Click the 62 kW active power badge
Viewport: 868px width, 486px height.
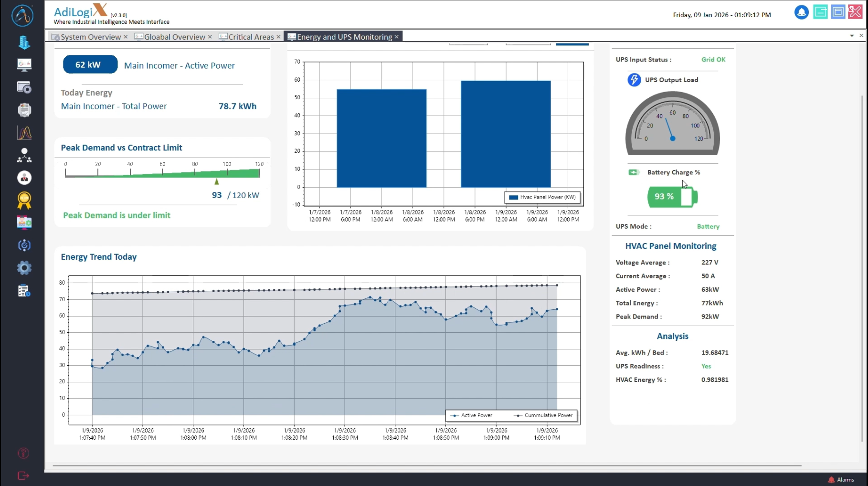90,64
